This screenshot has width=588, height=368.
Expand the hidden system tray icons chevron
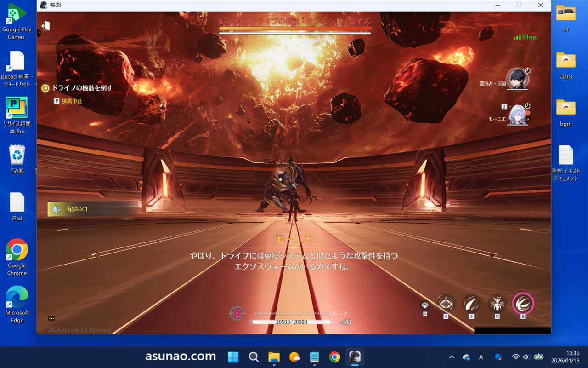point(452,357)
